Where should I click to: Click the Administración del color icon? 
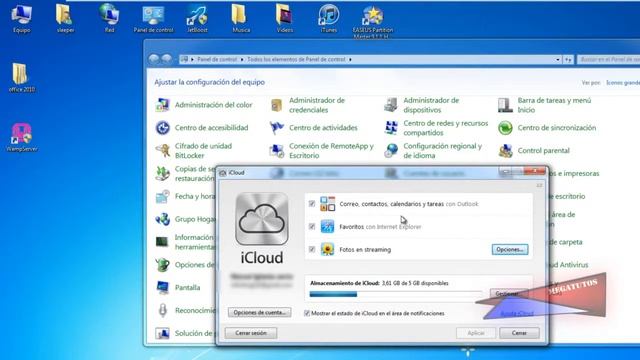(x=162, y=105)
